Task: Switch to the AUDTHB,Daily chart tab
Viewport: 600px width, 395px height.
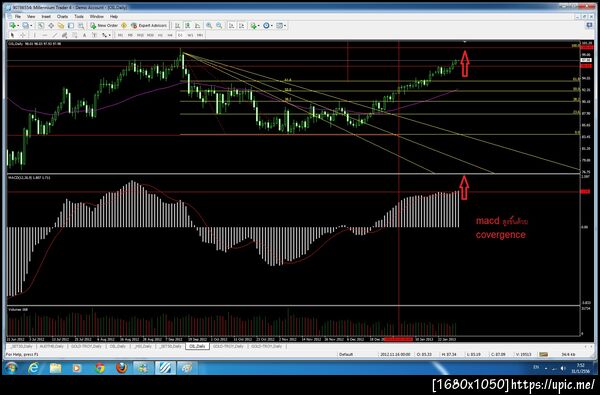Action: [x=51, y=346]
